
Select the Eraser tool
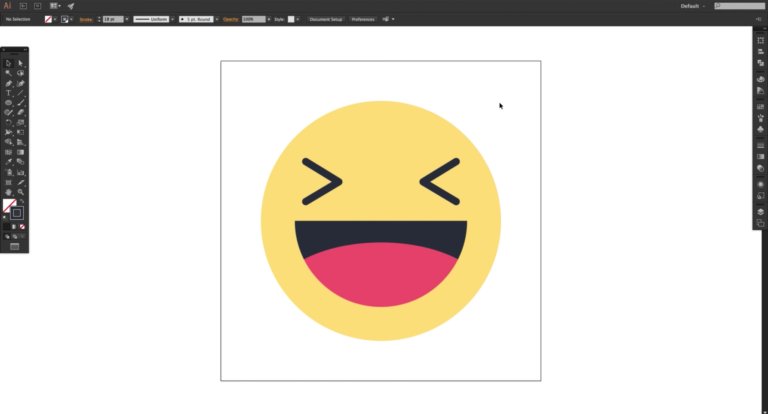tap(21, 113)
